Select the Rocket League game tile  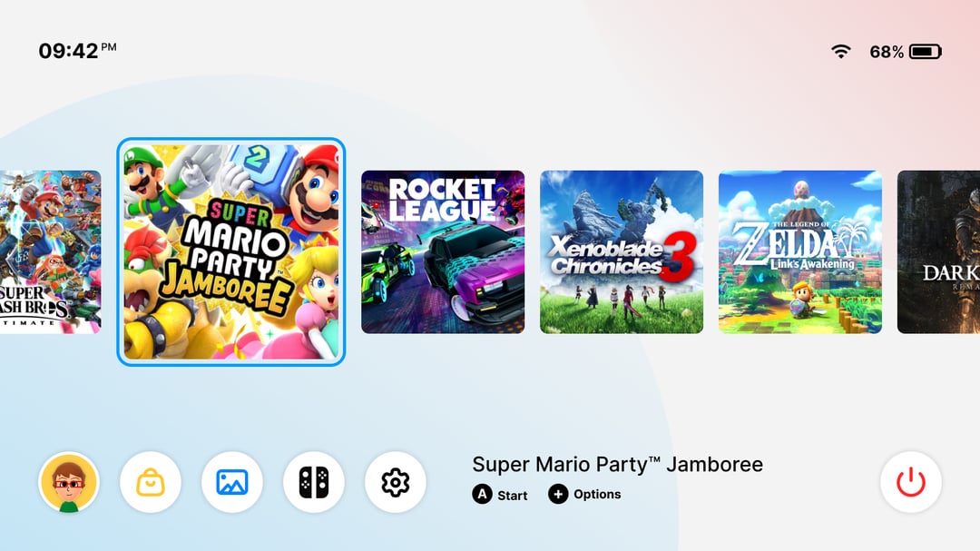[x=443, y=252]
